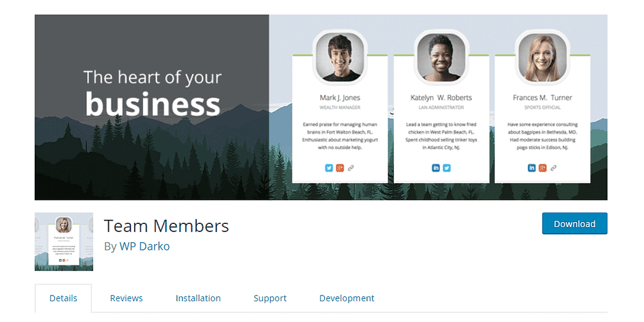Click Mark J. Jones's Twitter icon
The image size is (644, 322).
coord(329,168)
